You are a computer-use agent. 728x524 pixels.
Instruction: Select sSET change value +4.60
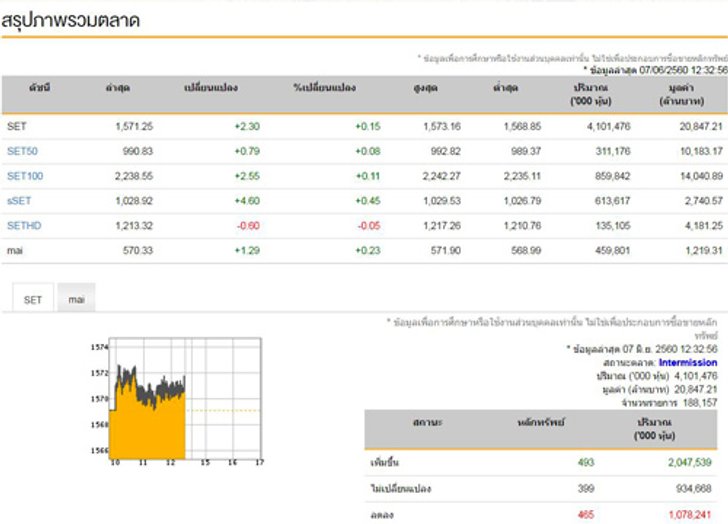[247, 201]
